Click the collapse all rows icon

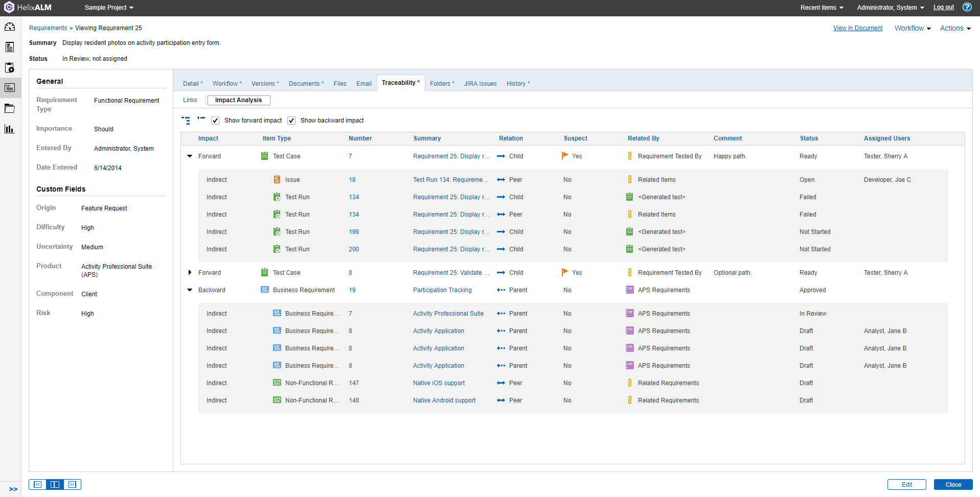pyautogui.click(x=201, y=119)
